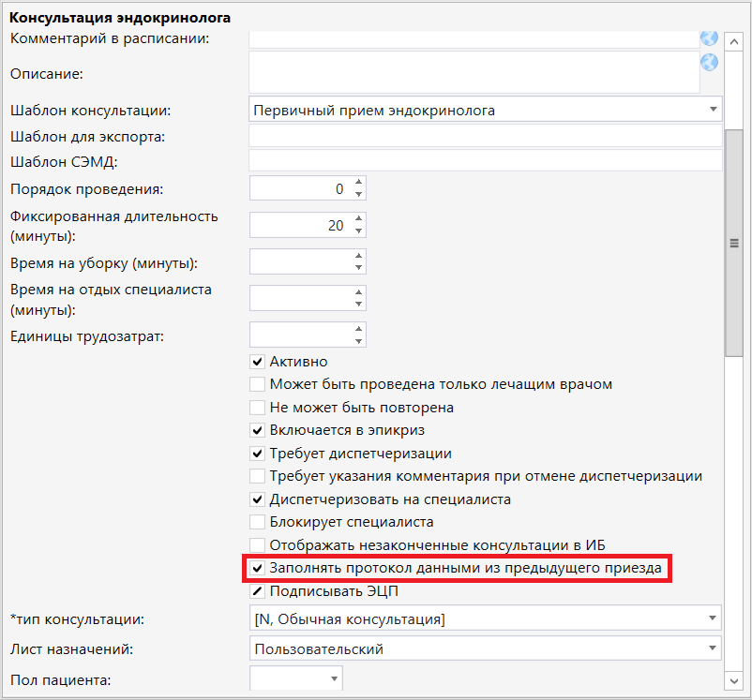
Task: Click globe icon beside Описание field
Action: tap(709, 62)
